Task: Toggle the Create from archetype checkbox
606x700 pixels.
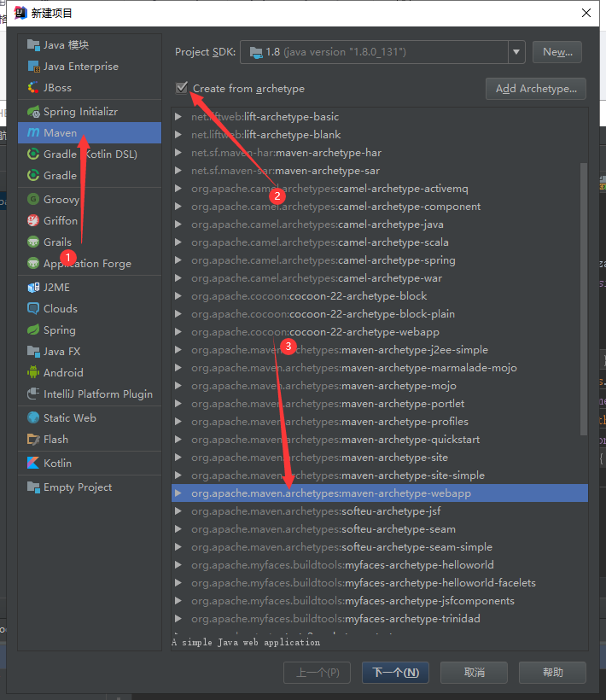Action: 182,87
